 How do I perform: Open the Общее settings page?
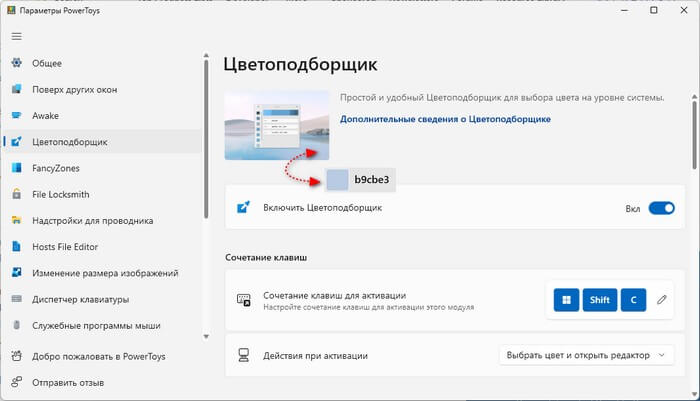pyautogui.click(x=47, y=63)
